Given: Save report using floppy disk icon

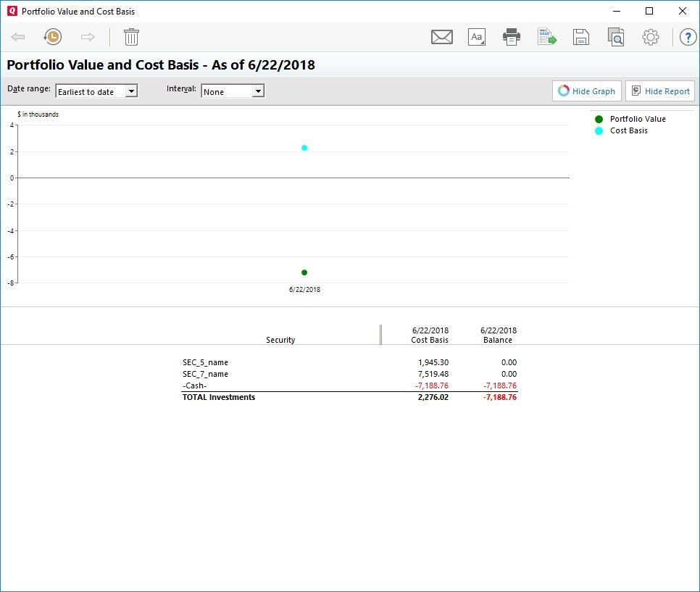Looking at the screenshot, I should click(x=580, y=37).
